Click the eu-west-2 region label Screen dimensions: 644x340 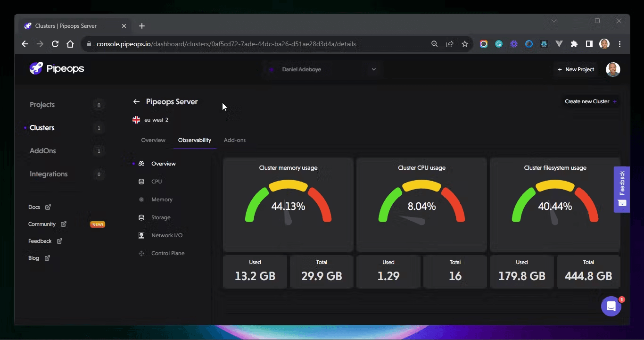point(157,120)
